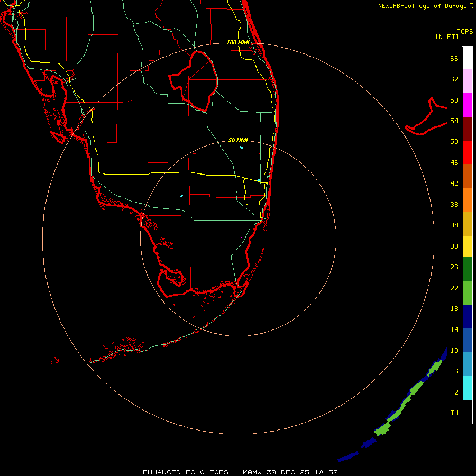Select the light blue swatch near 6
The height and width of the screenshot is (476, 476).
click(467, 364)
